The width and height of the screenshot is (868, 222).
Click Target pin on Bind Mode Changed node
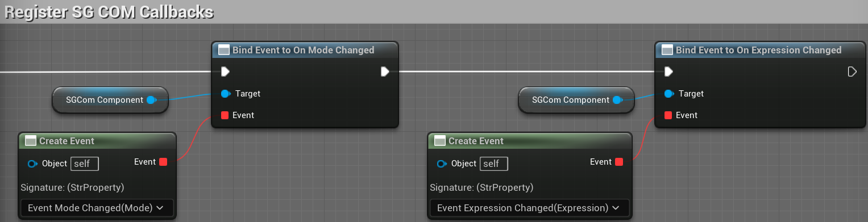click(x=225, y=94)
